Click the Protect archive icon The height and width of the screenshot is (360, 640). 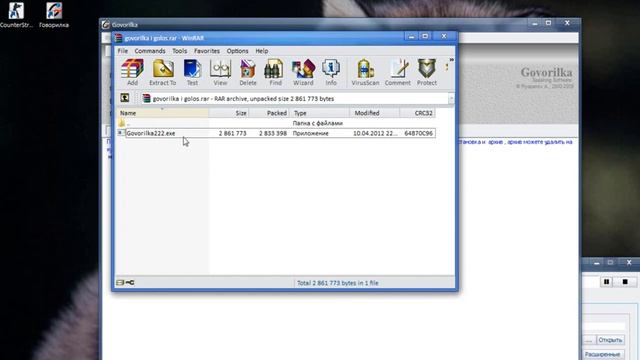point(427,72)
